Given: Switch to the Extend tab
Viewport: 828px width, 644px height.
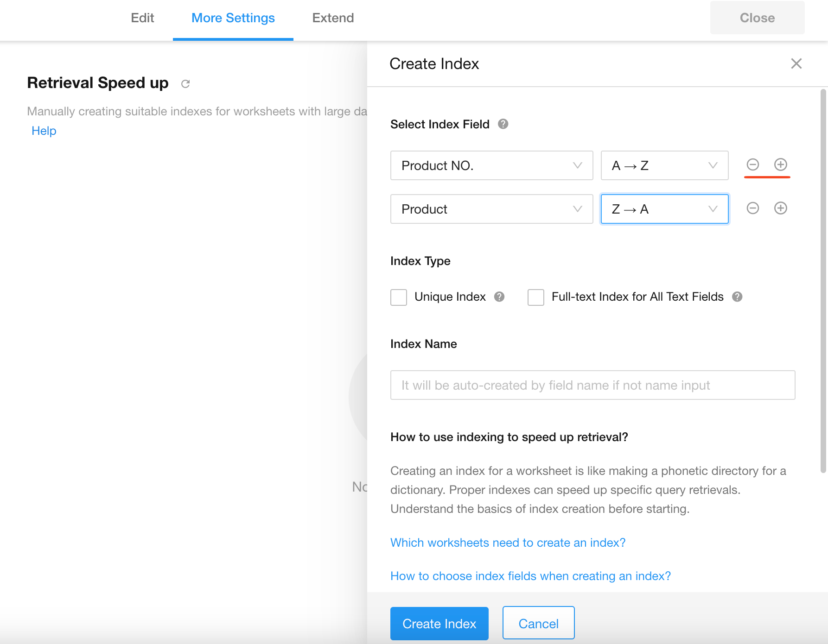Looking at the screenshot, I should 333,18.
